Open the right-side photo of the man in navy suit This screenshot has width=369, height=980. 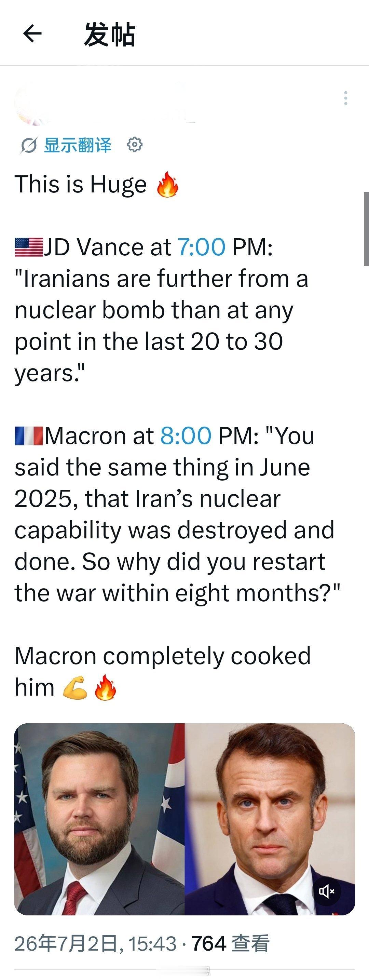270,819
